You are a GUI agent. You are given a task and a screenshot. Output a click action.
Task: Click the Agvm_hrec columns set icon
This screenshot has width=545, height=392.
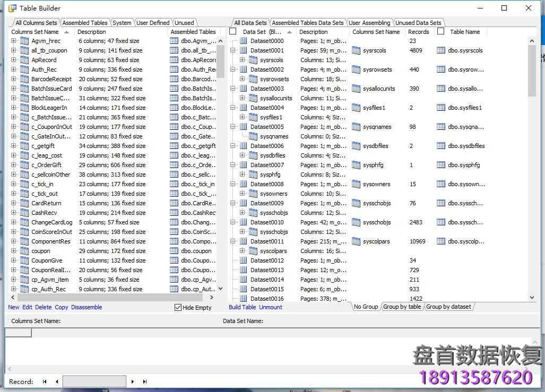tap(24, 41)
